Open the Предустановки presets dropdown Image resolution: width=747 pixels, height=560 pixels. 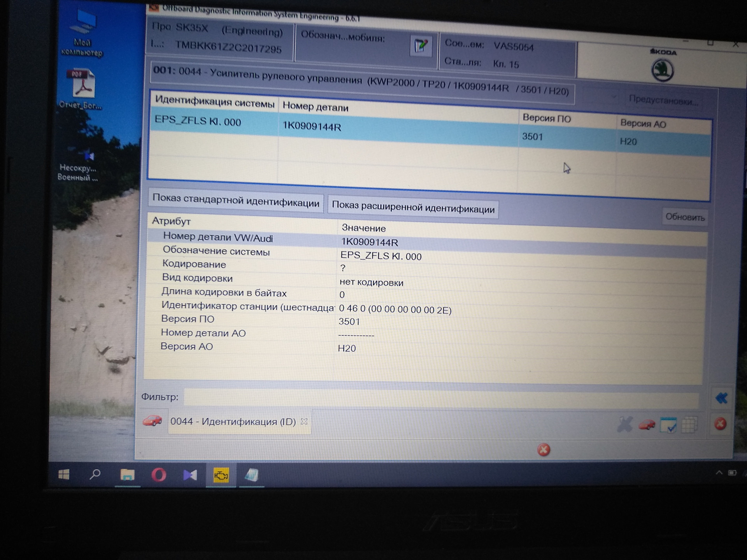point(663,101)
